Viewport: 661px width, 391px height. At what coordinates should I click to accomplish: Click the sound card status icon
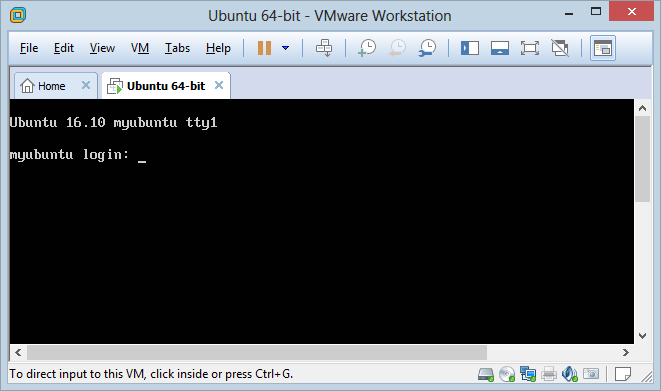[x=570, y=374]
